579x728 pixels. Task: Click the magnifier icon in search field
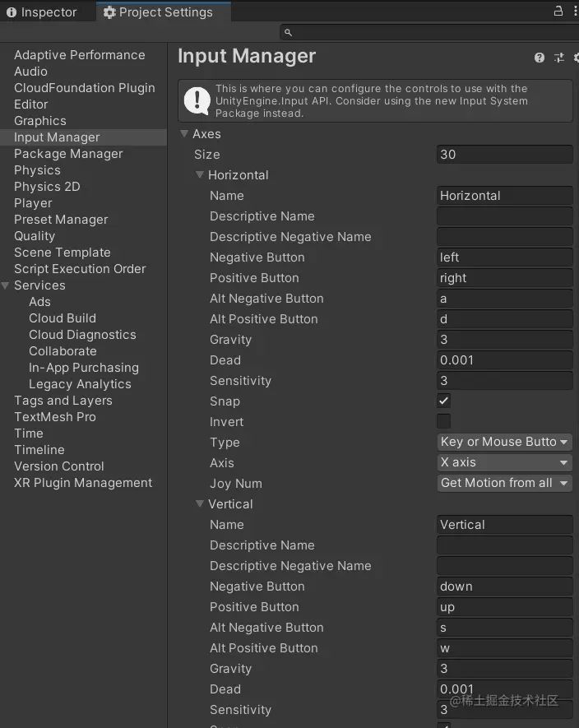[287, 33]
